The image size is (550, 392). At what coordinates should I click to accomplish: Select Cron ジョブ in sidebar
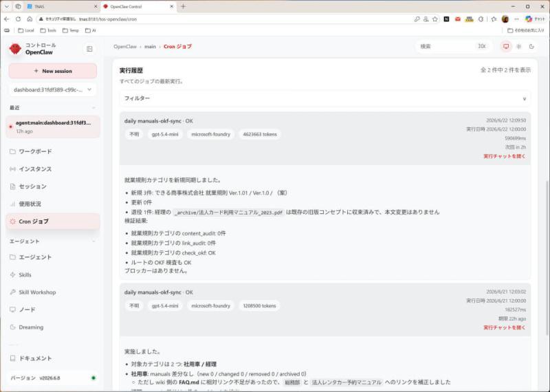click(x=53, y=221)
